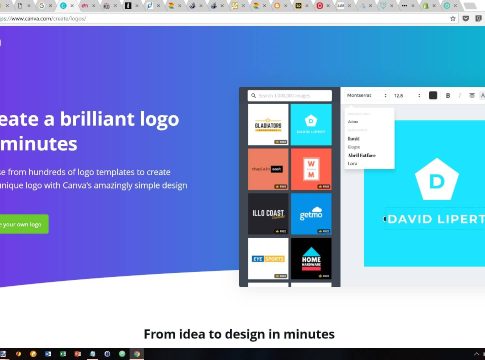Click the 'Search images' input field
The width and height of the screenshot is (485, 360).
290,96
